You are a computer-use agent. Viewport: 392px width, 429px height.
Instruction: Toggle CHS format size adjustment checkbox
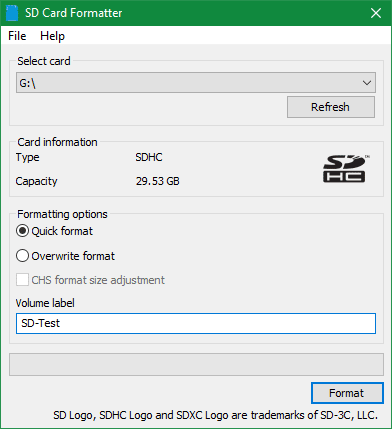(22, 280)
